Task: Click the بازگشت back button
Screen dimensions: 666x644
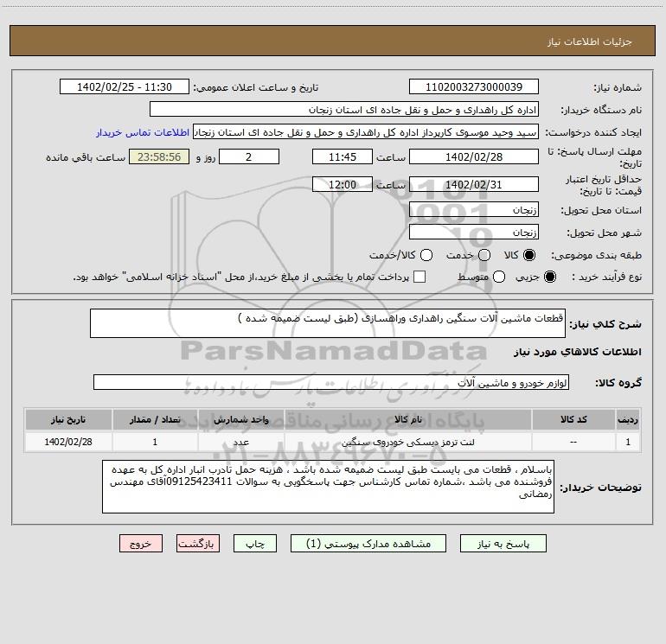Action: tap(198, 544)
